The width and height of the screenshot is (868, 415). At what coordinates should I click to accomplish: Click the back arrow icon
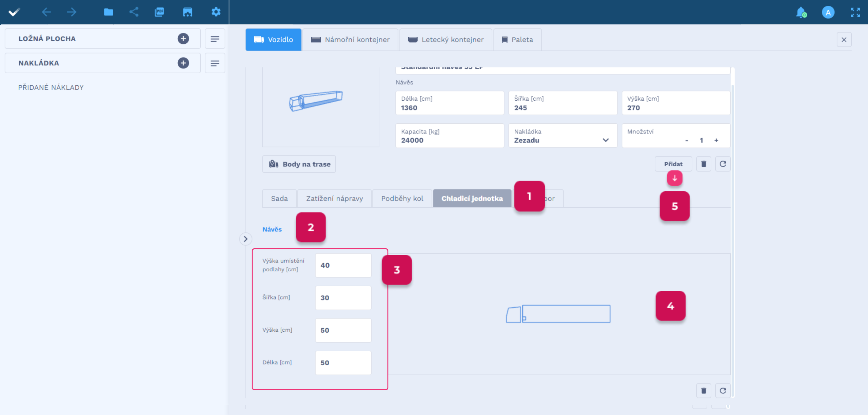(x=46, y=12)
